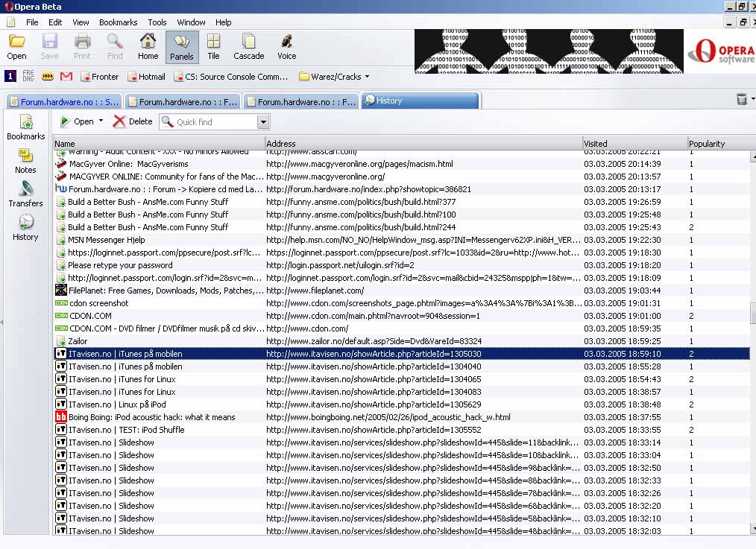
Task: Click the blue '1' bookmark icon
Action: pos(10,76)
